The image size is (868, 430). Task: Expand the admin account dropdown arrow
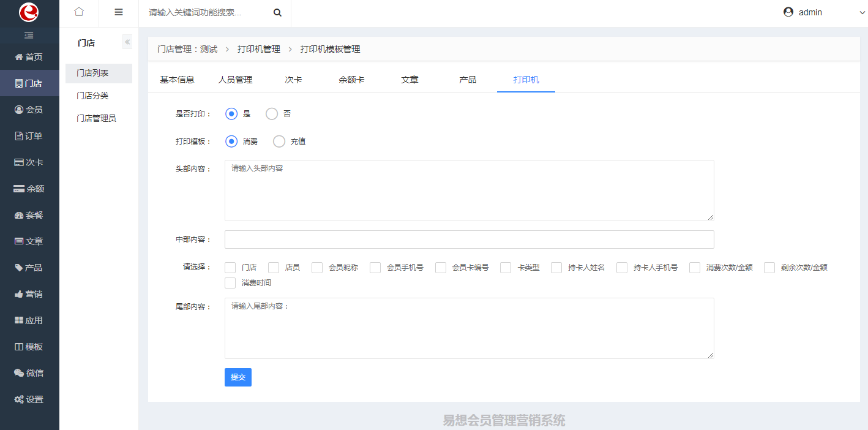coord(862,12)
